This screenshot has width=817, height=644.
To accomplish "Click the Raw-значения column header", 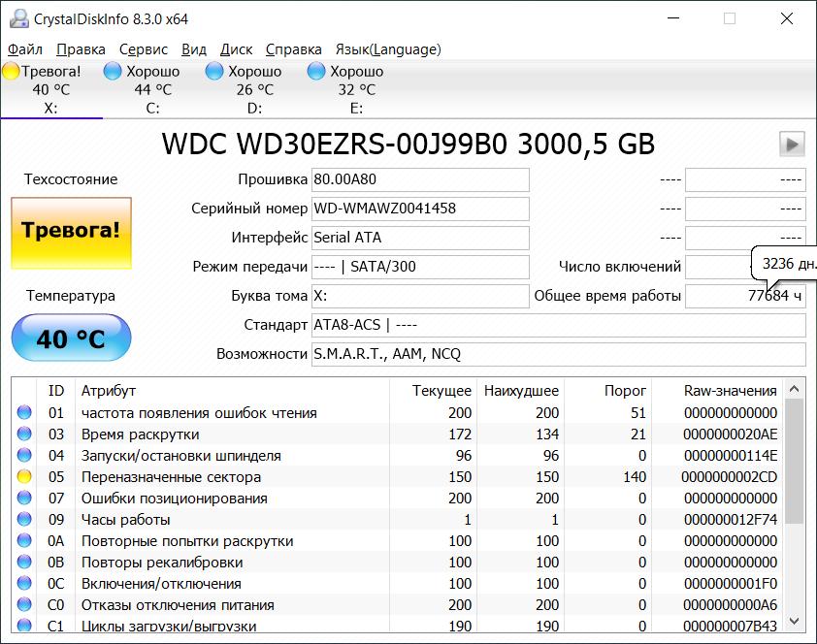I will (717, 391).
